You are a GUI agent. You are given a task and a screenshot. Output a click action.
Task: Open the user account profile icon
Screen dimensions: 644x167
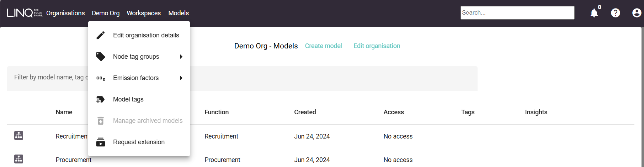637,13
